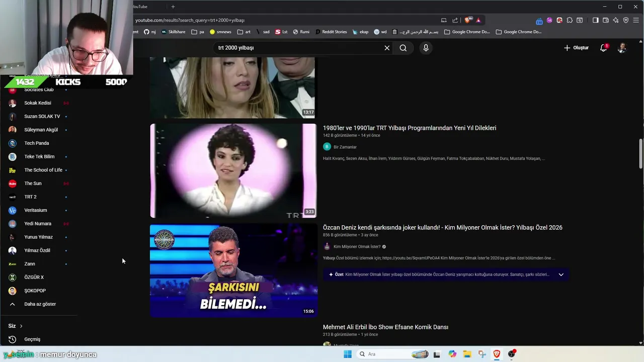Click the Brave Rewards triangle icon

click(478, 20)
